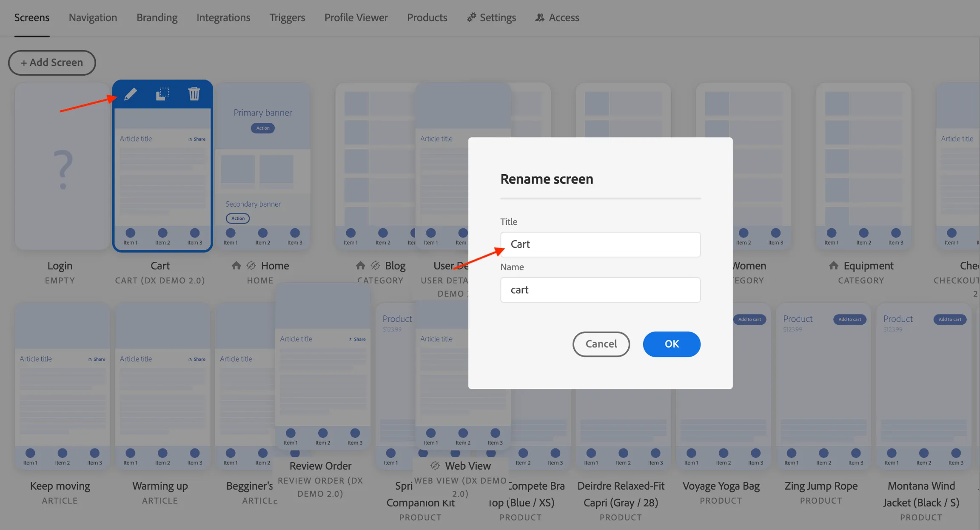The width and height of the screenshot is (980, 530).
Task: Open the Screens tab
Action: tap(32, 17)
